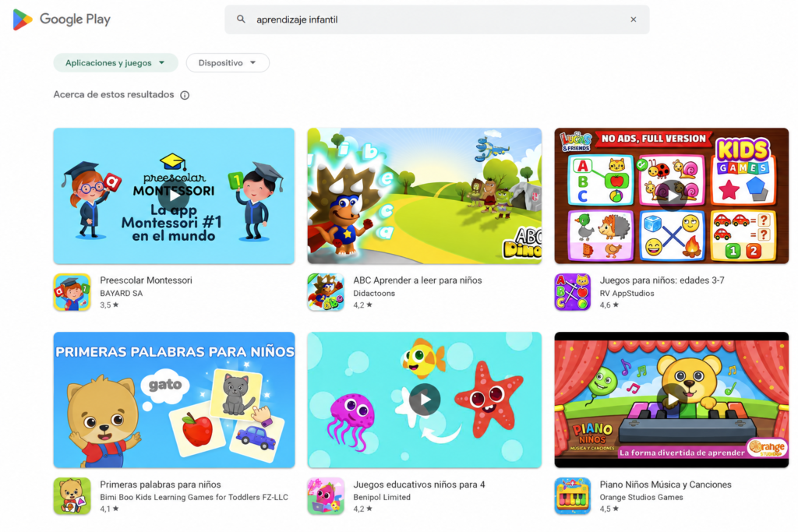The width and height of the screenshot is (798, 532).
Task: Open the 'Dispositivo' filter dropdown
Action: click(228, 62)
